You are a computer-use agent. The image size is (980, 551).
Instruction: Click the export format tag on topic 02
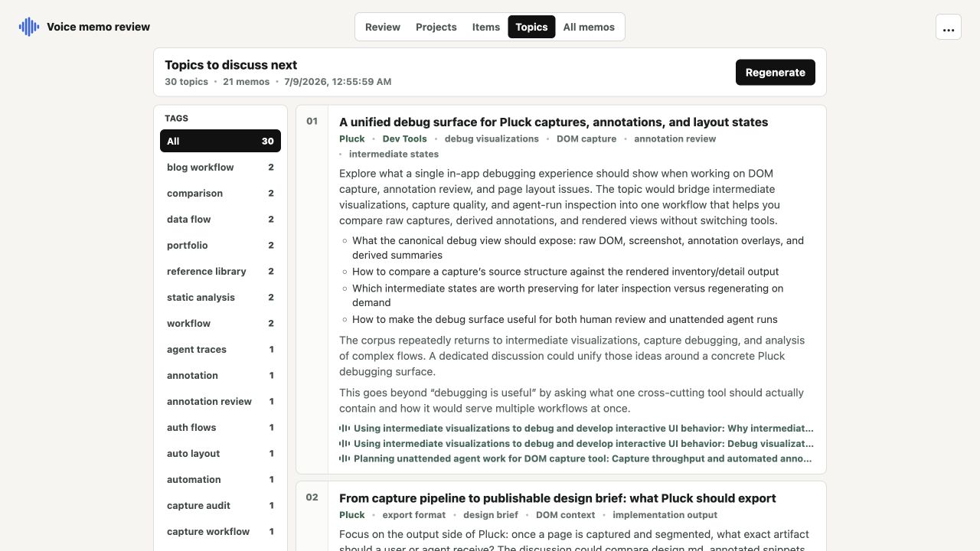(x=414, y=515)
